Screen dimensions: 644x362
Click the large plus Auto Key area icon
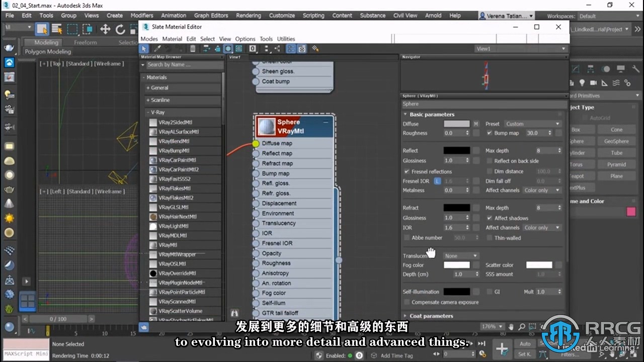tap(502, 348)
